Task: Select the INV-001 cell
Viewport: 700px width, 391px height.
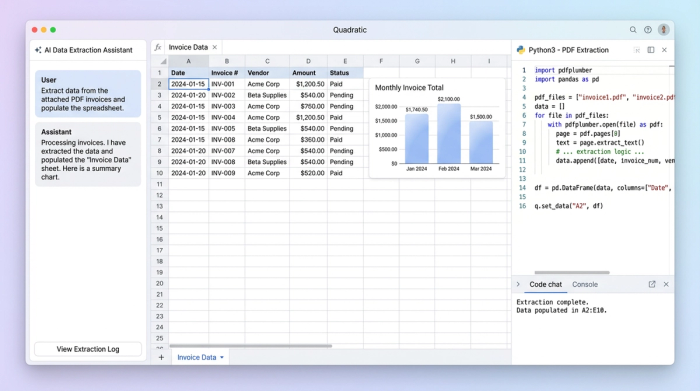Action: tap(227, 84)
